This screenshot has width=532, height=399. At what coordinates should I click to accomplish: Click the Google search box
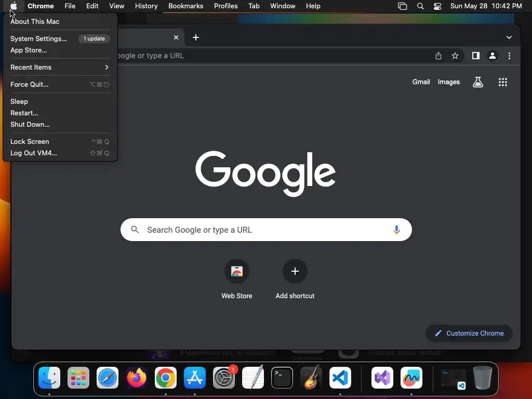[266, 230]
